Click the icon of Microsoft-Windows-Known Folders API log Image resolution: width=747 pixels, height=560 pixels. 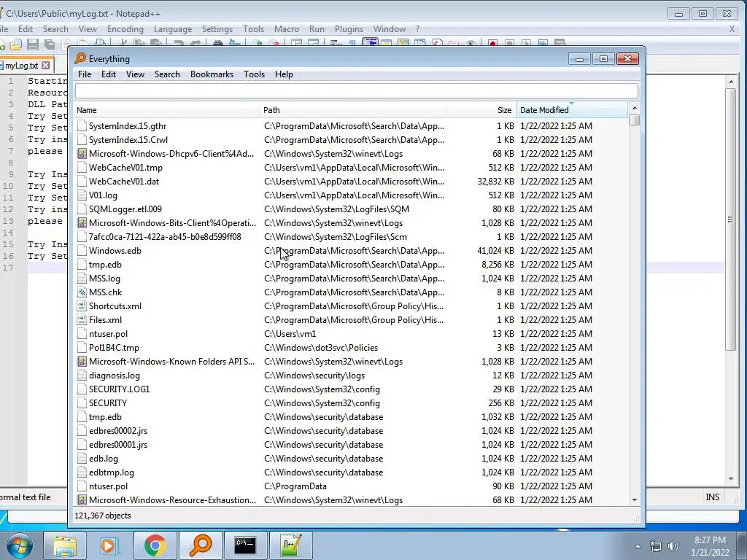[82, 362]
